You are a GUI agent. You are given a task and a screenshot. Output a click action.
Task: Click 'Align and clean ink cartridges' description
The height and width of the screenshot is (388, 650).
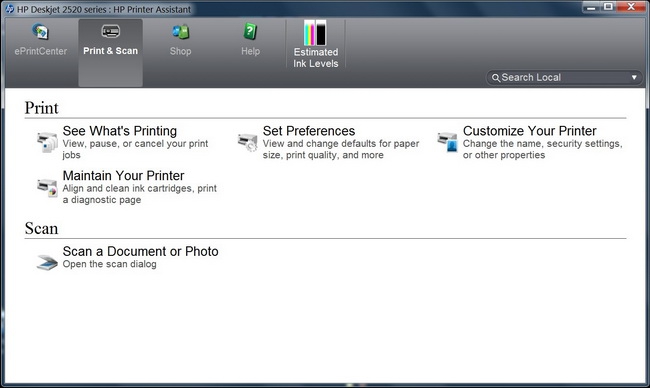[140, 194]
